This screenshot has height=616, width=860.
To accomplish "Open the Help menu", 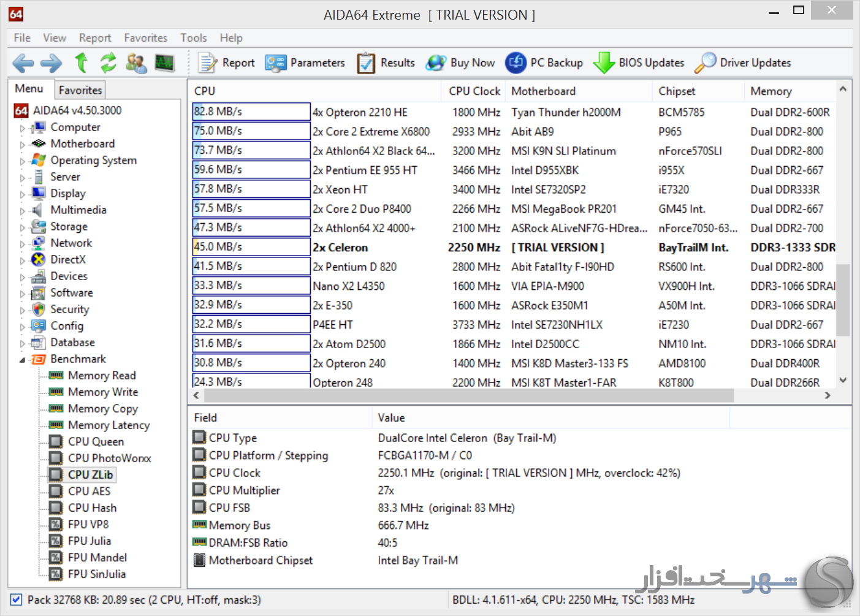I will click(x=231, y=38).
